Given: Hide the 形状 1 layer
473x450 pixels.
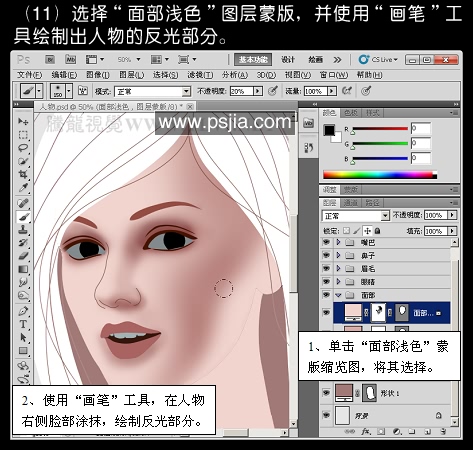Looking at the screenshot, I should (x=326, y=393).
